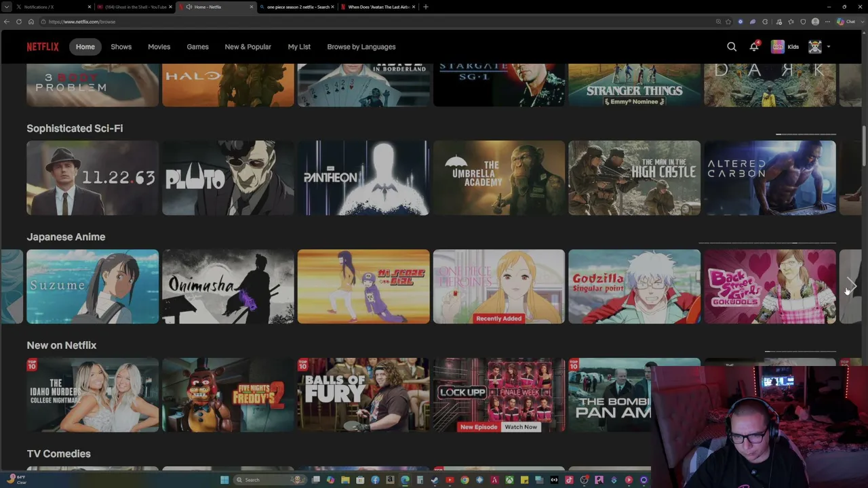Screen dimensions: 868x488
Task: Open the Suzume anime card
Action: coord(92,287)
